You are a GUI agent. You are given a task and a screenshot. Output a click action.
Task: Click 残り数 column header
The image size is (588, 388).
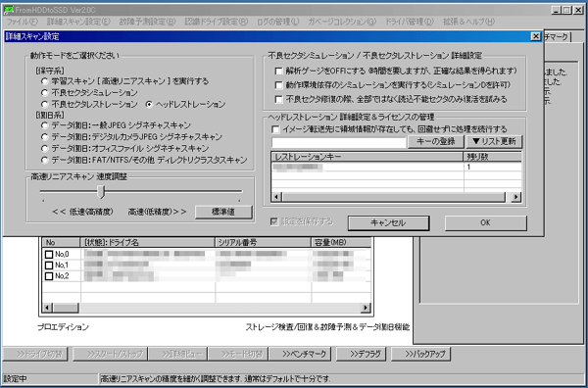tap(492, 157)
